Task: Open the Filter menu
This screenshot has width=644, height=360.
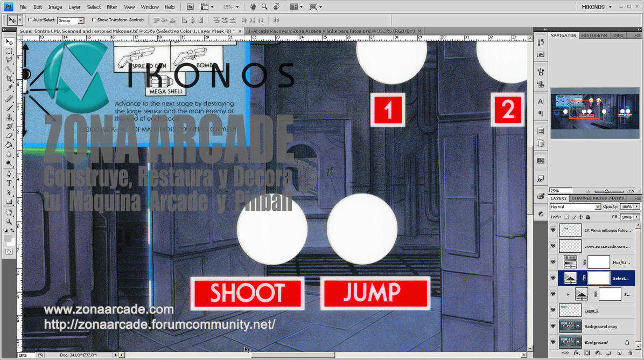Action: point(111,7)
